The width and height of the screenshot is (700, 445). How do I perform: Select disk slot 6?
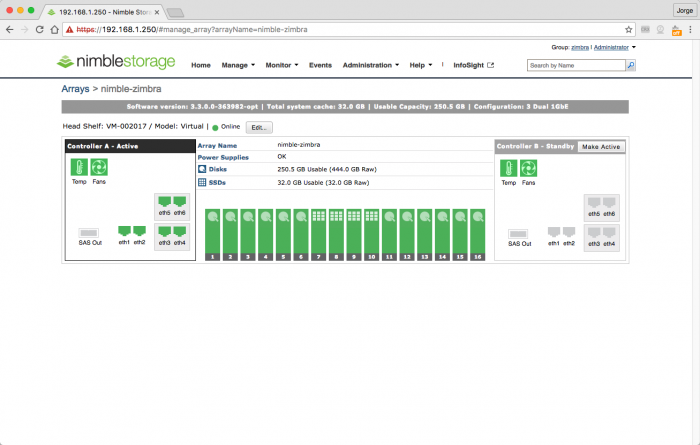coord(301,234)
